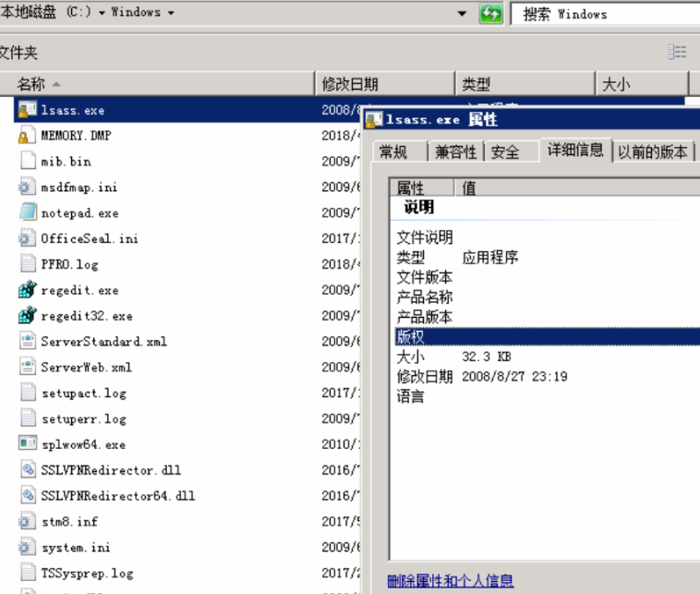Expand the address bar history dropdown
700x594 pixels.
(x=463, y=14)
